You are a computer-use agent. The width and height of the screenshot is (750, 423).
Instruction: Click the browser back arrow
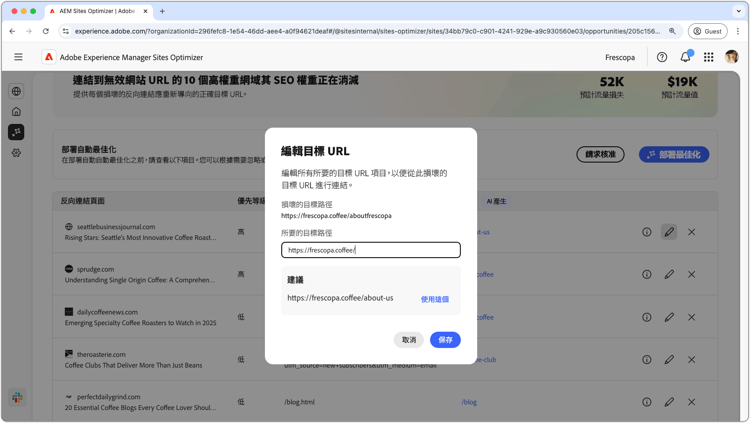point(12,31)
